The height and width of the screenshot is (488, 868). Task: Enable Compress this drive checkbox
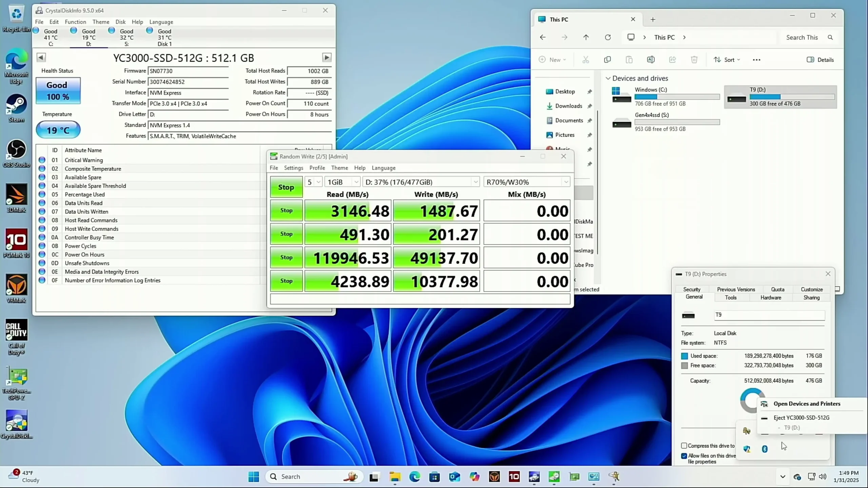pos(684,446)
